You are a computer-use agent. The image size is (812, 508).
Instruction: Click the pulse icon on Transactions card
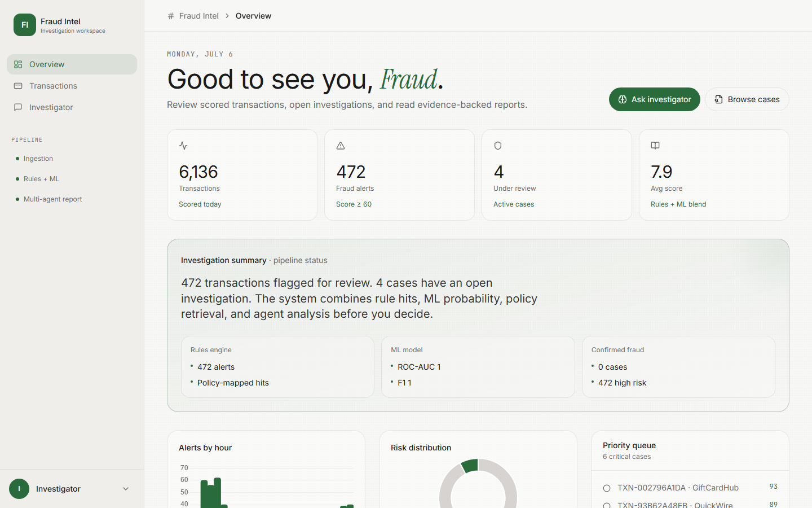coord(183,146)
